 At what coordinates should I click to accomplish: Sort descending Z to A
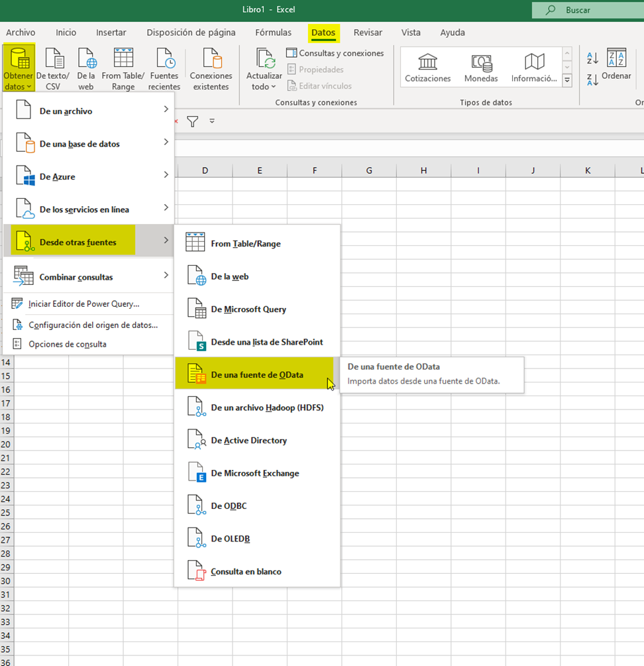point(592,79)
